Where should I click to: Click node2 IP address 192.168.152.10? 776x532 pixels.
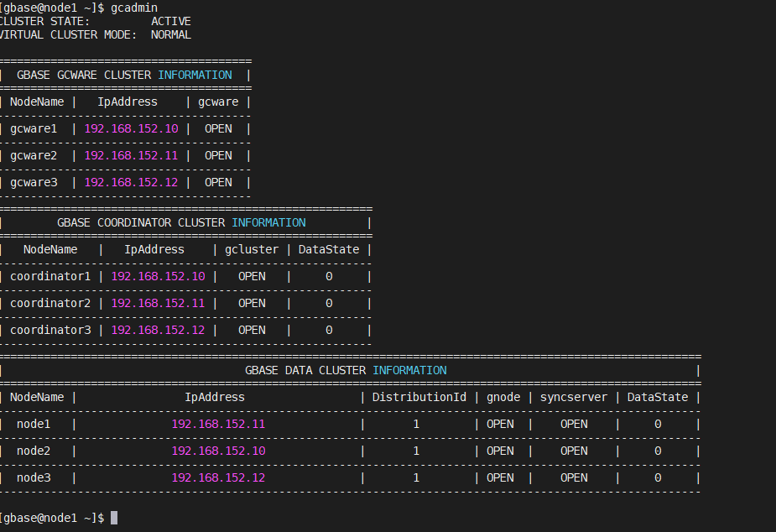(218, 451)
